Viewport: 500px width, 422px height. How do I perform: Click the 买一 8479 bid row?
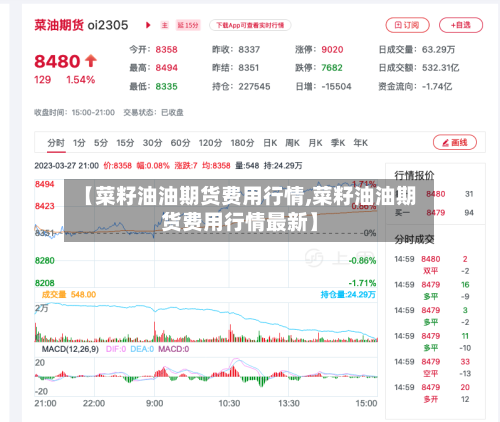tap(434, 213)
